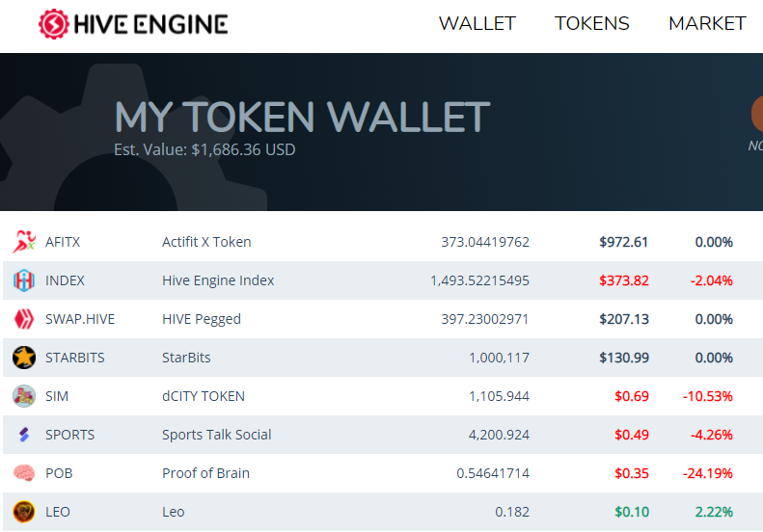Click the LEO lion token icon
The image size is (763, 532).
coord(24,512)
